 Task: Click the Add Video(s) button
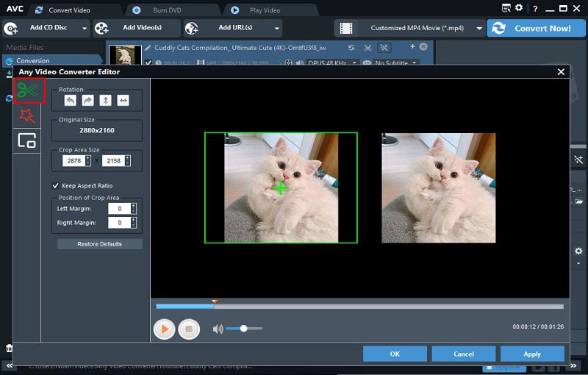pyautogui.click(x=137, y=28)
